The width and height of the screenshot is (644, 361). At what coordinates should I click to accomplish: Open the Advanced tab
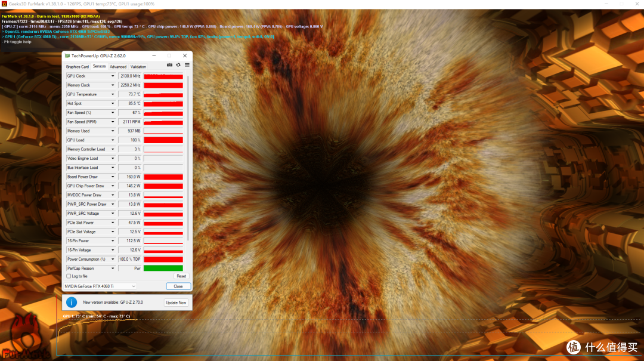pyautogui.click(x=118, y=67)
